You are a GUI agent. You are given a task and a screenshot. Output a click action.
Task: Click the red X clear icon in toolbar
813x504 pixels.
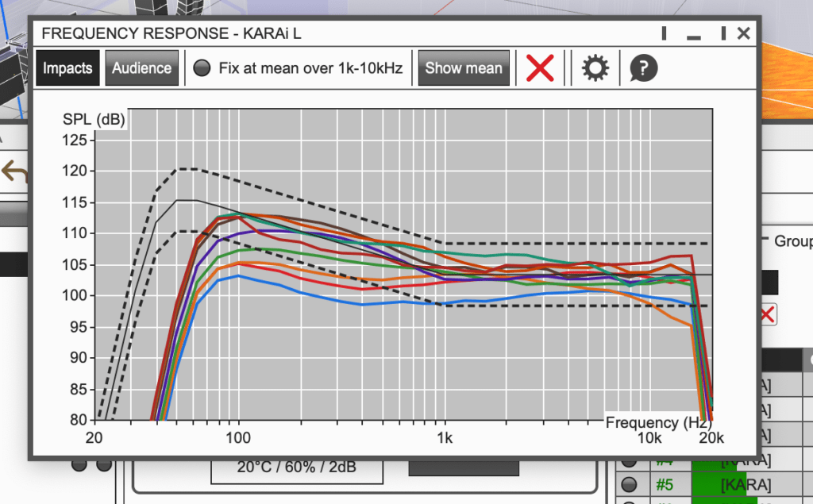coord(540,68)
